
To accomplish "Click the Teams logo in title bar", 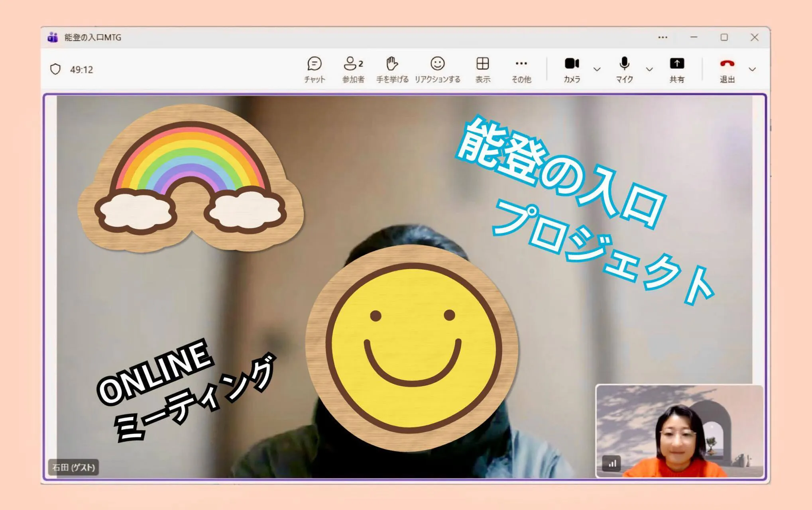I will click(x=53, y=37).
